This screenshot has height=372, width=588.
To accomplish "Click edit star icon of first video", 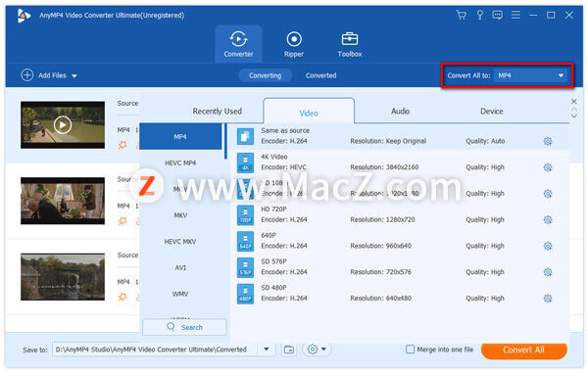I will click(122, 145).
